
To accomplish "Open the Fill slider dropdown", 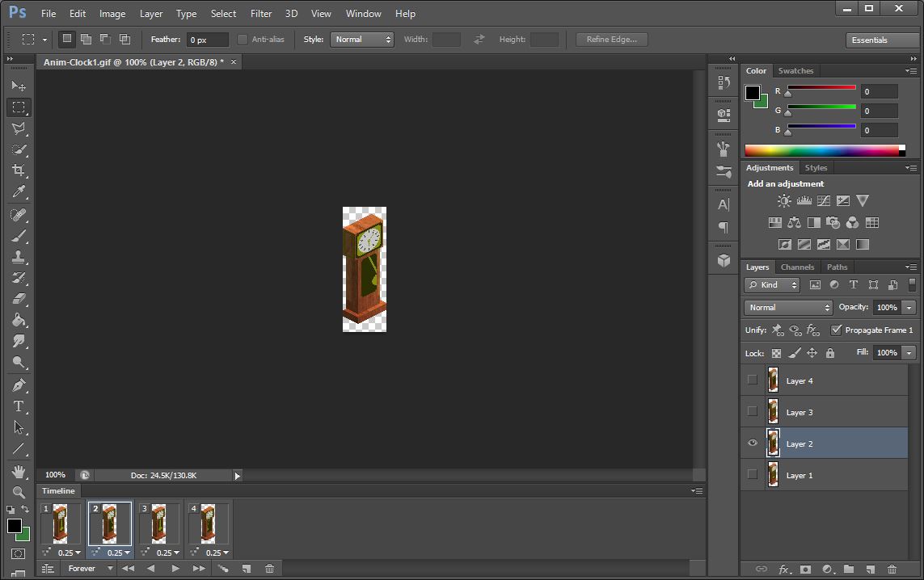I will coord(909,353).
